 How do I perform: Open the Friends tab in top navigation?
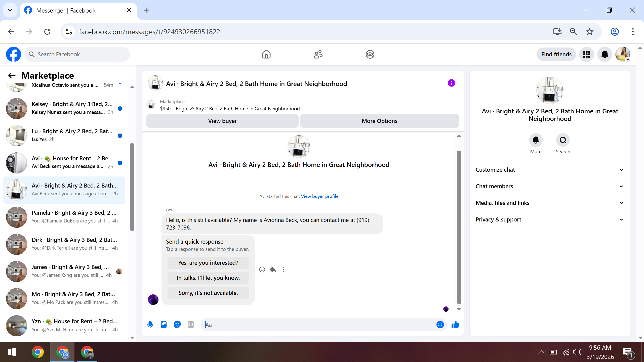(x=318, y=54)
